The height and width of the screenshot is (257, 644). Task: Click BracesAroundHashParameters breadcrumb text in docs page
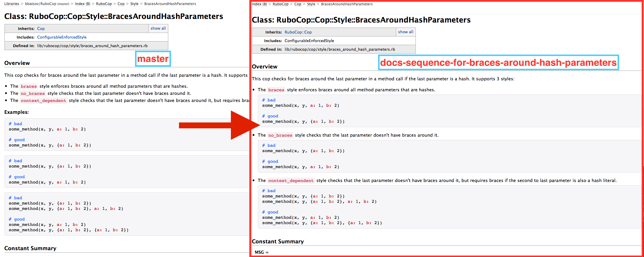click(x=347, y=4)
